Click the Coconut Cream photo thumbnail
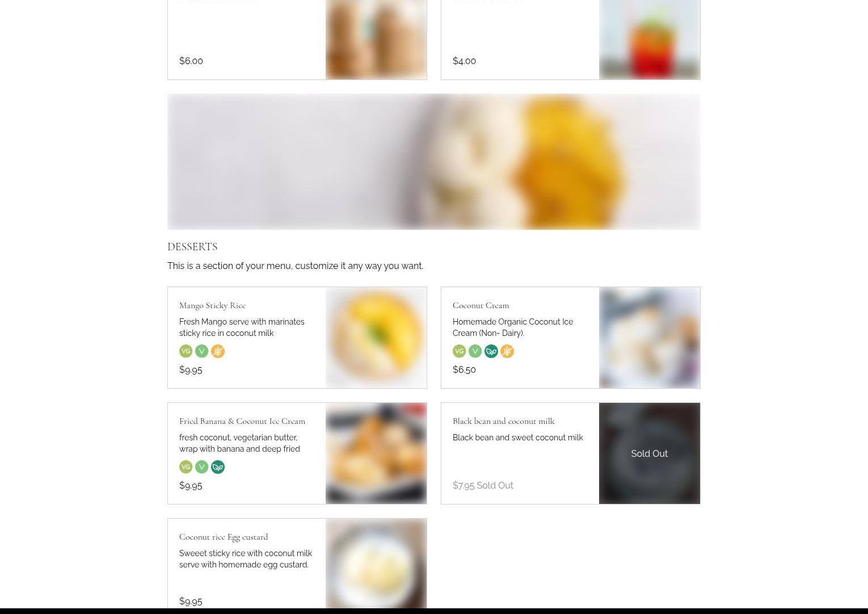Viewport: 868px width, 614px height. (650, 338)
